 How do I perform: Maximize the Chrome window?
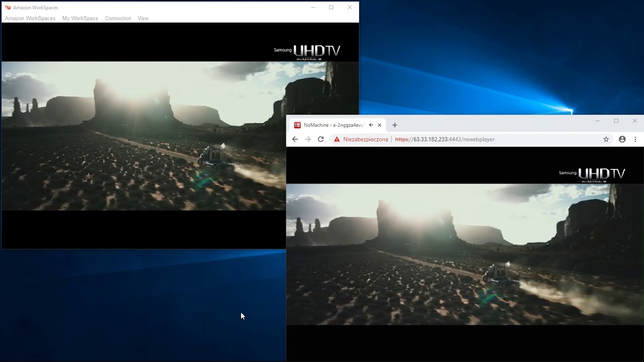click(x=616, y=121)
